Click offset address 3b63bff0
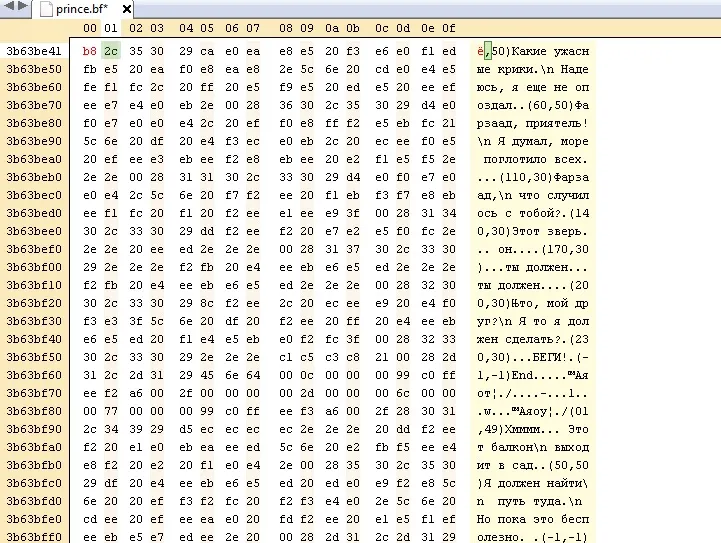721x543 pixels. 33,537
